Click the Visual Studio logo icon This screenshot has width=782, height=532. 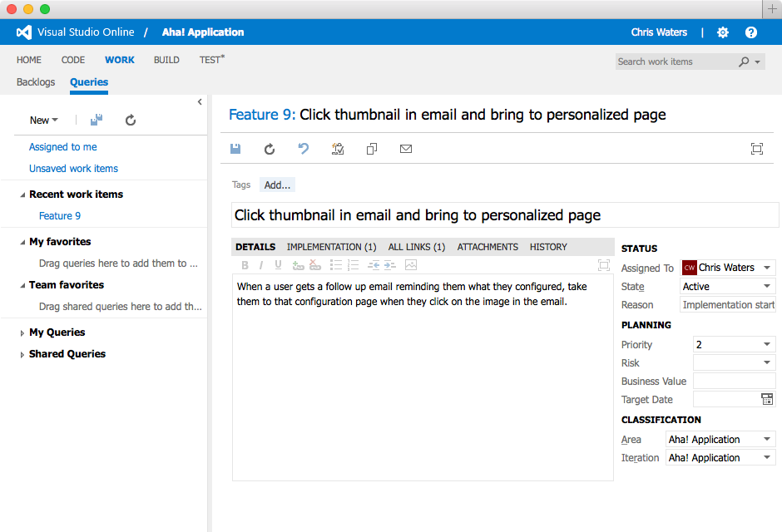[x=24, y=32]
